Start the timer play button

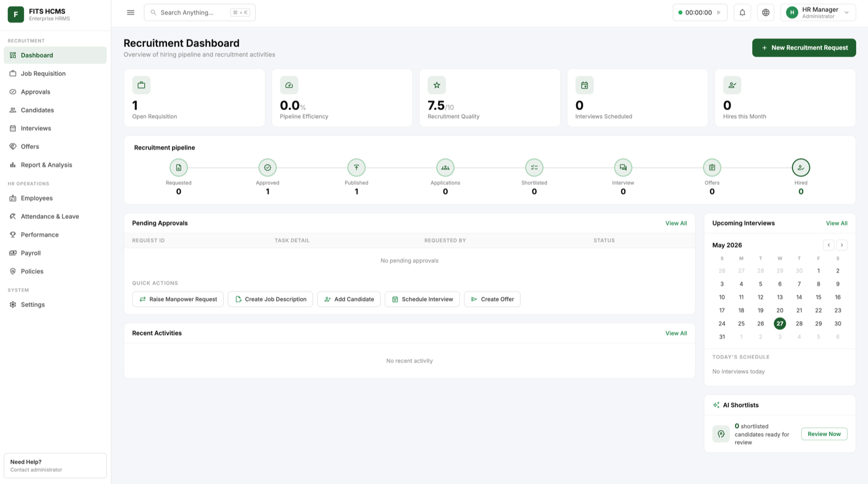tap(719, 12)
